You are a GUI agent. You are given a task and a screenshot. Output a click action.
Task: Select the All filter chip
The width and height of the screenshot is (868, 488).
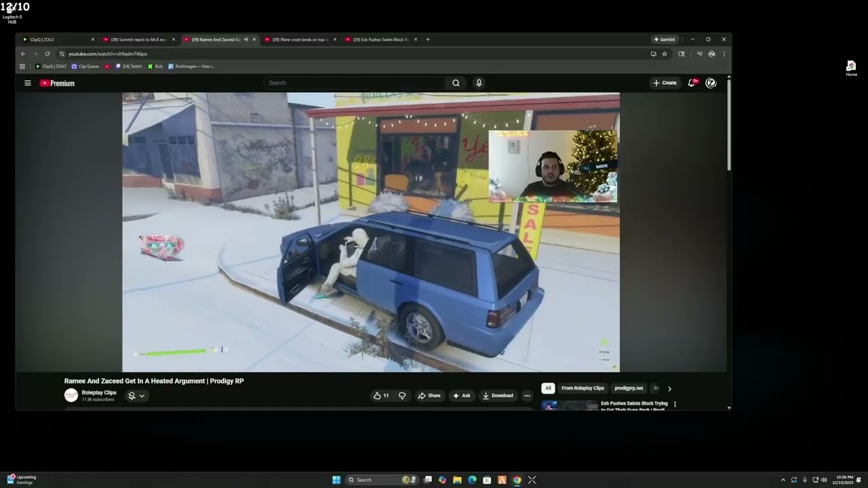[548, 388]
